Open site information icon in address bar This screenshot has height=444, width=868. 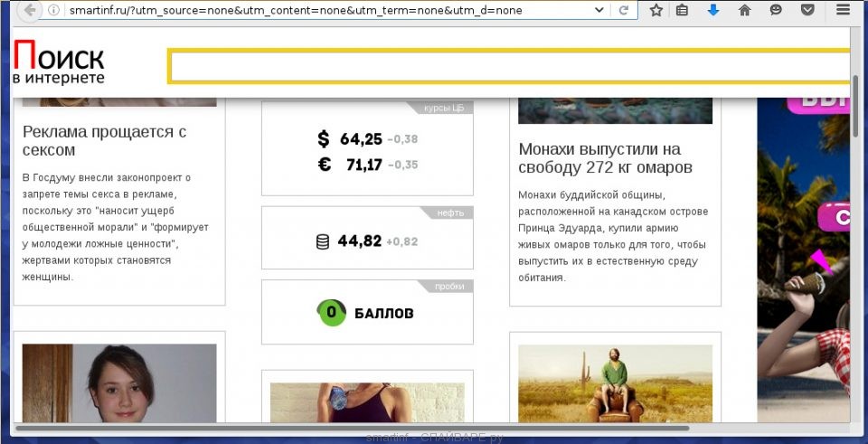pyautogui.click(x=53, y=10)
